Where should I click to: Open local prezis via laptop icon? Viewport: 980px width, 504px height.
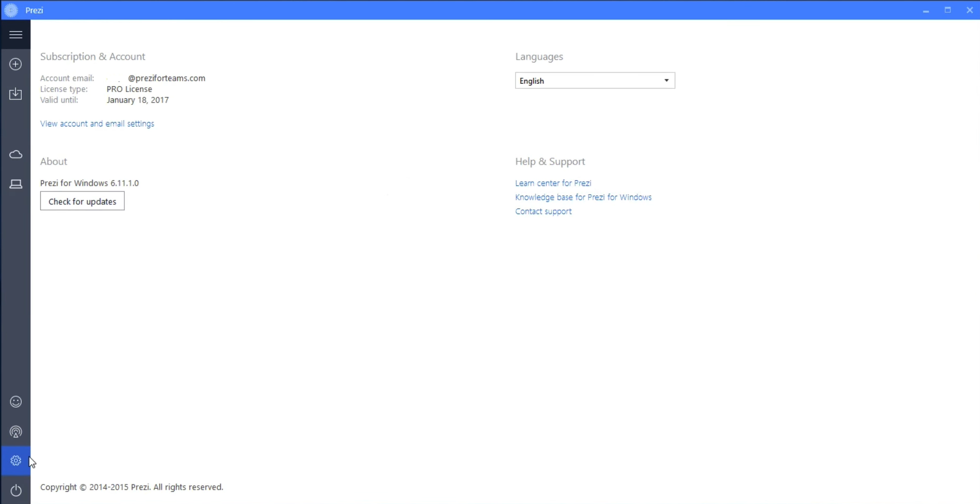coord(16,184)
